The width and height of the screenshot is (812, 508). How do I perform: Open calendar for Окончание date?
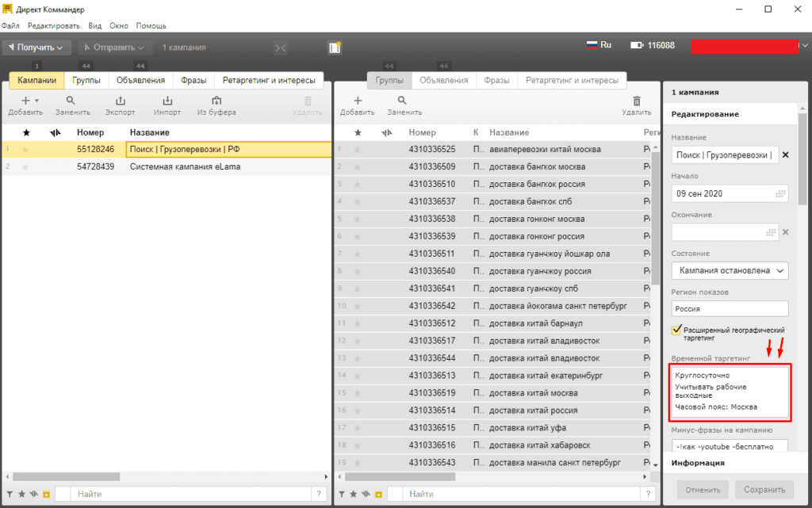pyautogui.click(x=771, y=232)
